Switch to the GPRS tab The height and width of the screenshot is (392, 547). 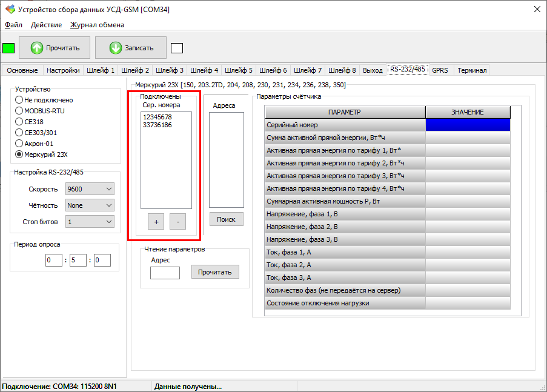click(x=440, y=70)
